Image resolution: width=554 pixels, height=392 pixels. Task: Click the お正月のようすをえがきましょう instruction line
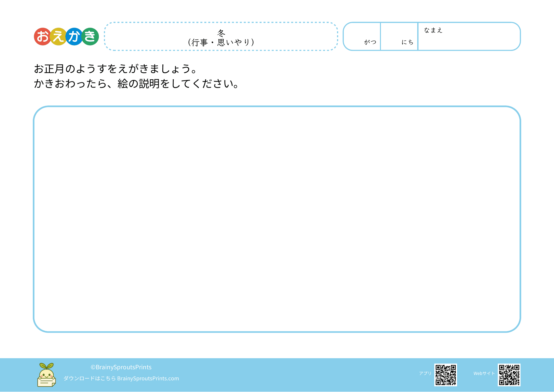tap(116, 69)
